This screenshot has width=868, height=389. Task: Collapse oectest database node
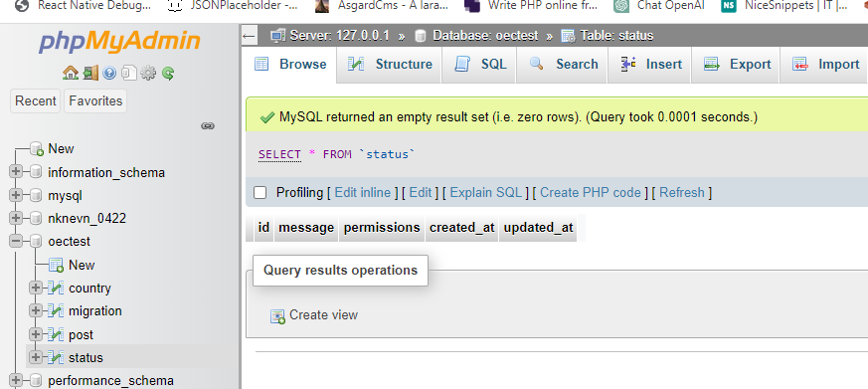[16, 242]
